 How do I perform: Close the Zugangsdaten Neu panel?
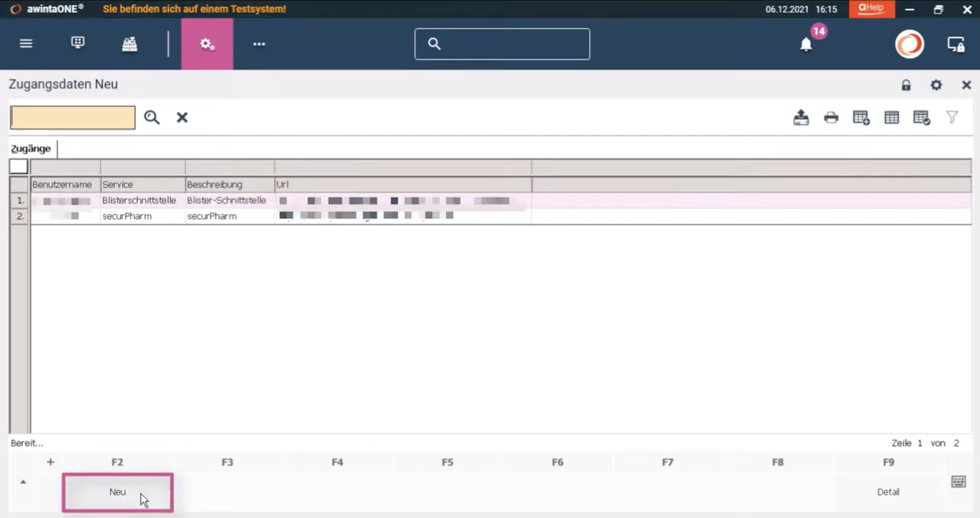(x=966, y=85)
